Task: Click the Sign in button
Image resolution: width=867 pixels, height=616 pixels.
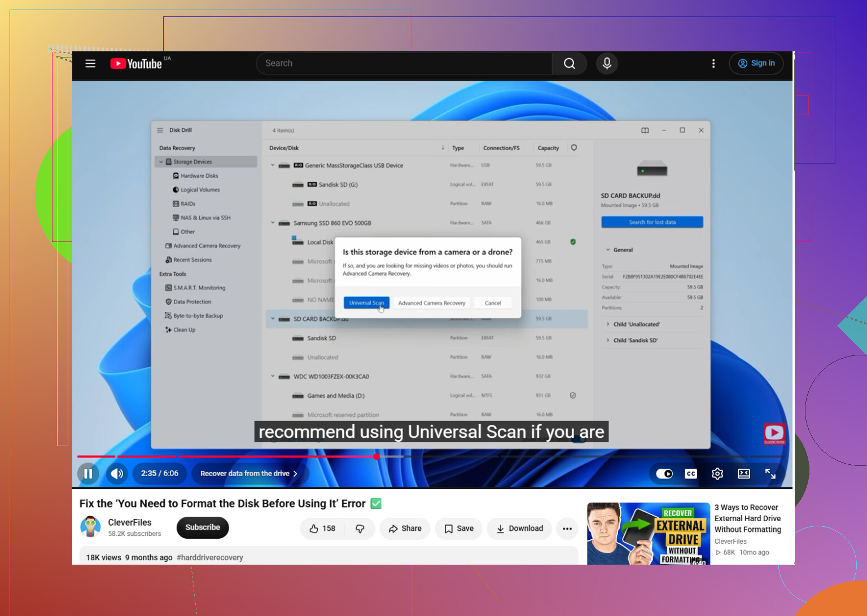Action: [x=756, y=63]
